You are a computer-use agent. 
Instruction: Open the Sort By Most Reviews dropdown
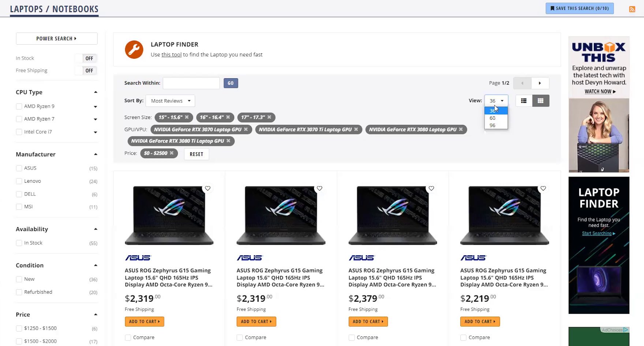(x=170, y=101)
